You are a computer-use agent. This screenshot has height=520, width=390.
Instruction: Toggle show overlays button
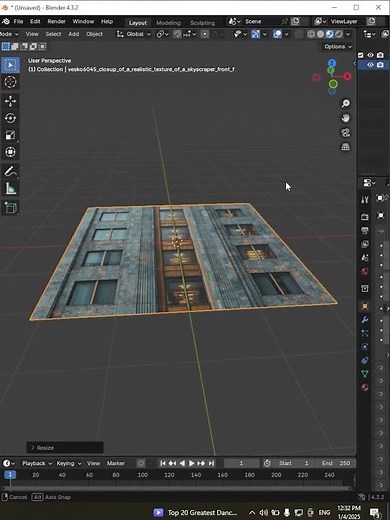coord(277,34)
